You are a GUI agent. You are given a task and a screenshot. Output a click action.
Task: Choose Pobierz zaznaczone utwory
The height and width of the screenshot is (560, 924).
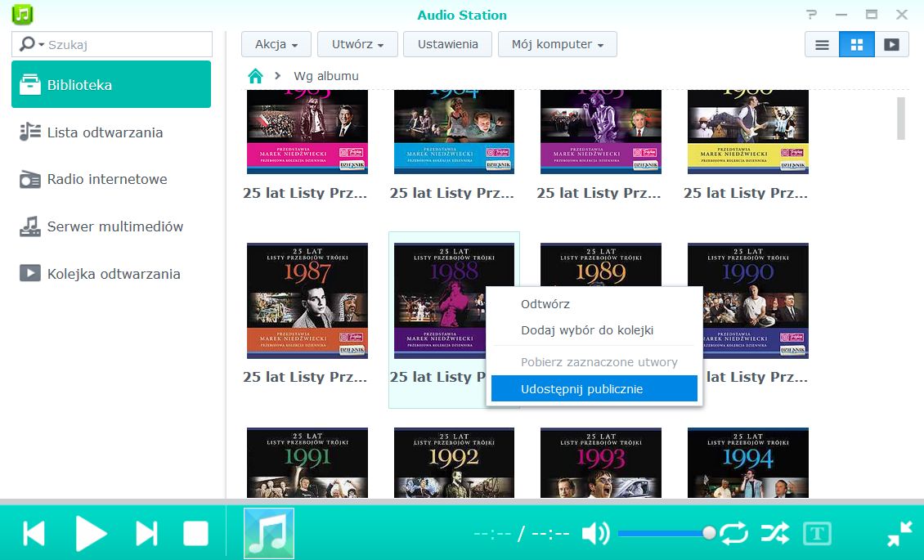tap(594, 362)
